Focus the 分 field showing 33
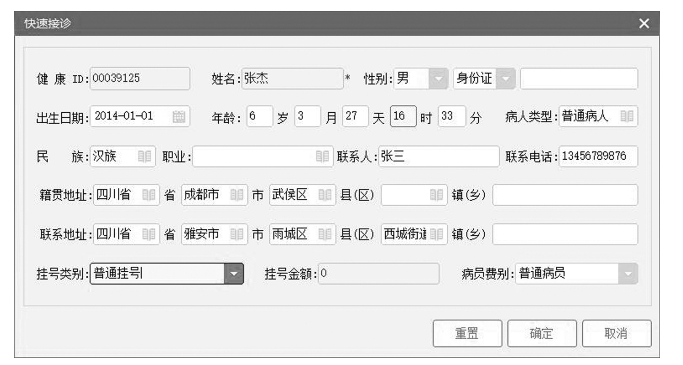The width and height of the screenshot is (683, 365). point(452,116)
